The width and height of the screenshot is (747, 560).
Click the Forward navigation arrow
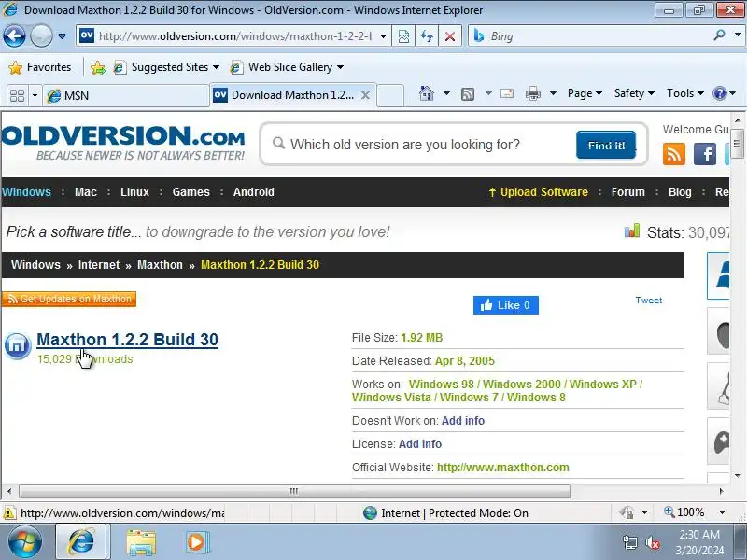[x=41, y=36]
